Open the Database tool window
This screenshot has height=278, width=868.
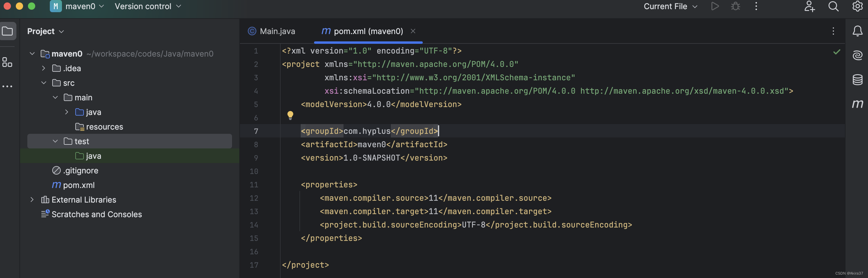[857, 80]
